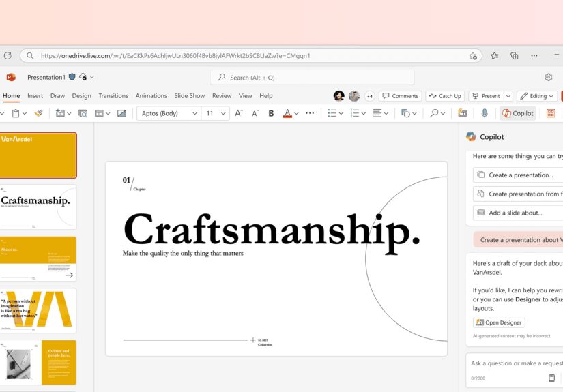This screenshot has width=563, height=392.
Task: Increase font size with larger A
Action: pos(238,113)
